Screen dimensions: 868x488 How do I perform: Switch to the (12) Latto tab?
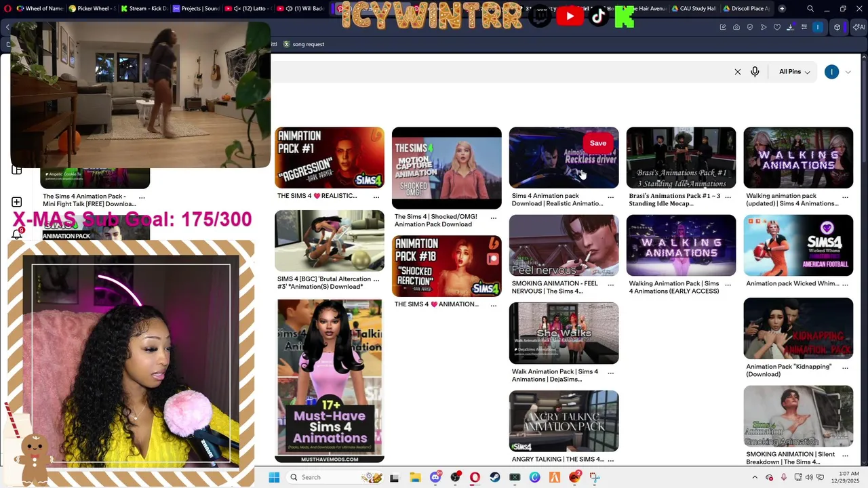coord(248,9)
